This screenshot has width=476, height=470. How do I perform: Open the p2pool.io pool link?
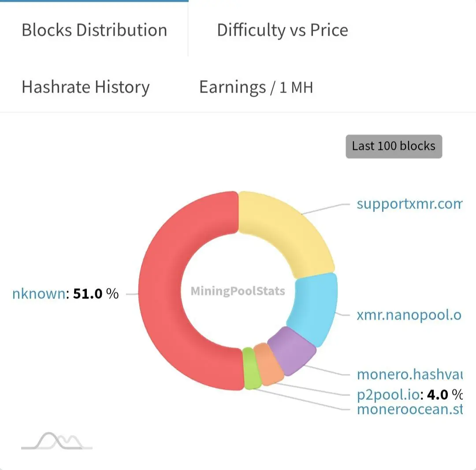pyautogui.click(x=388, y=395)
